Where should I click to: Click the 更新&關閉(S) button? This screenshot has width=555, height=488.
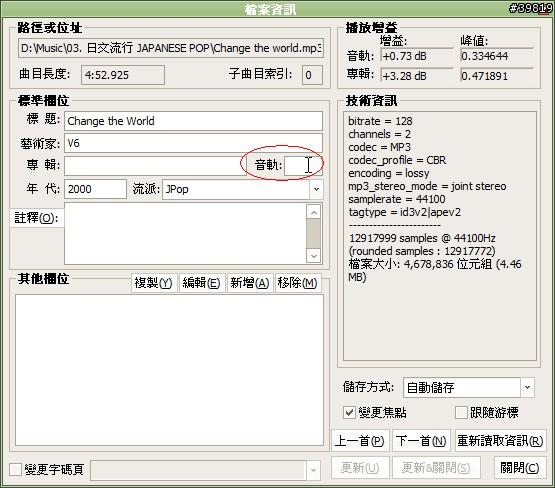pos(436,468)
